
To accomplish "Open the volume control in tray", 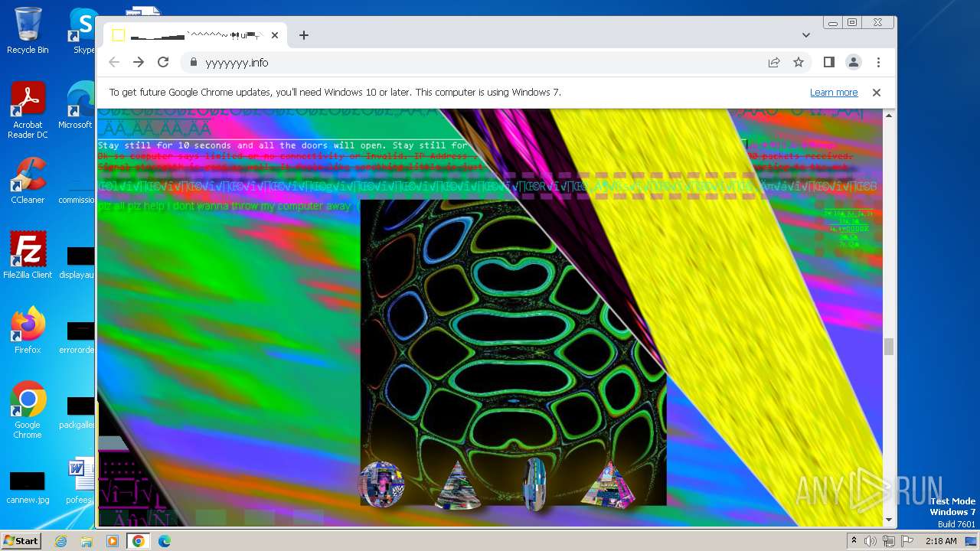I will [x=871, y=541].
